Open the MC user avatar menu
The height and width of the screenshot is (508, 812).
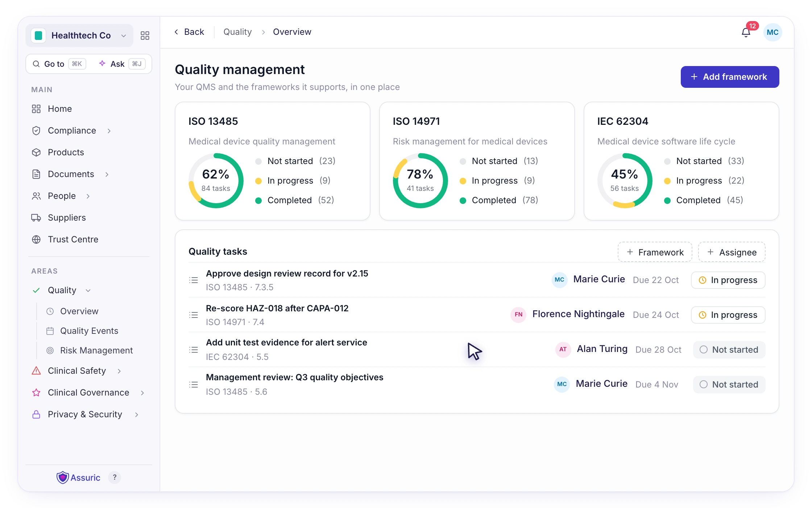pos(772,32)
